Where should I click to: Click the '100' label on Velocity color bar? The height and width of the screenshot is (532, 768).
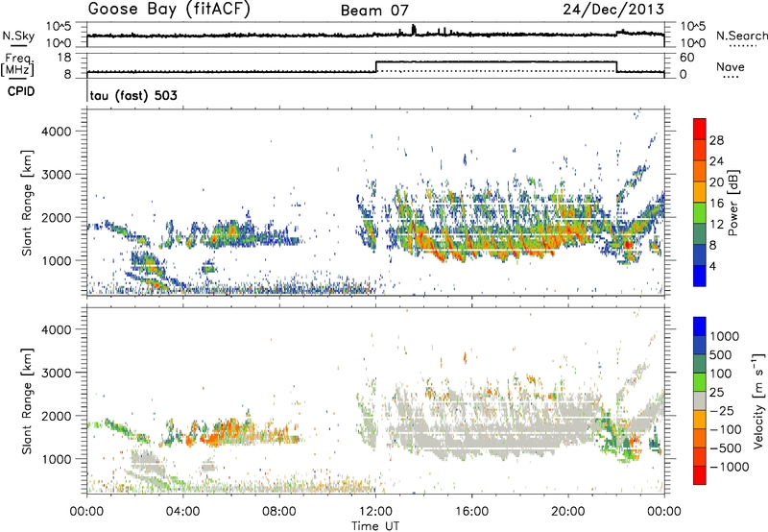[721, 374]
